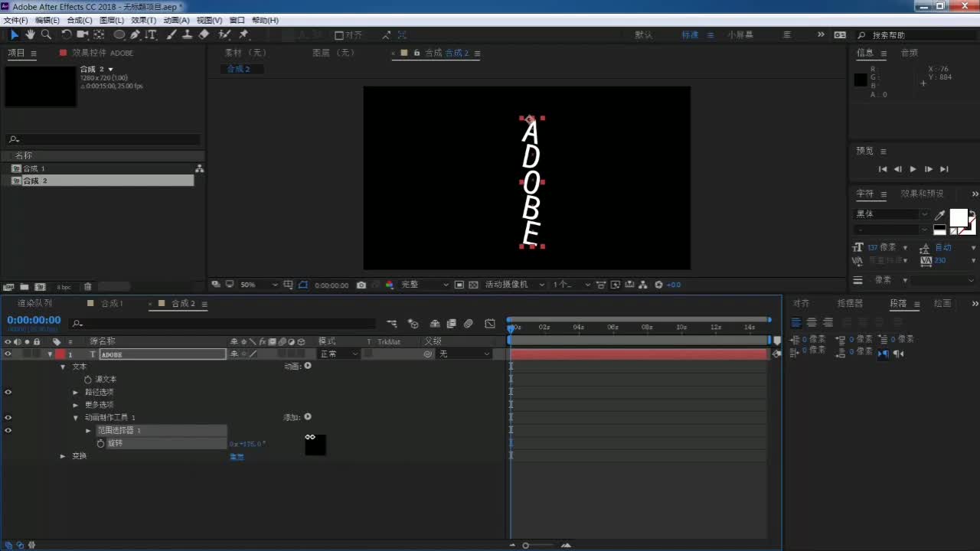Open the 窗口 menu
This screenshot has height=551, width=980.
(237, 21)
